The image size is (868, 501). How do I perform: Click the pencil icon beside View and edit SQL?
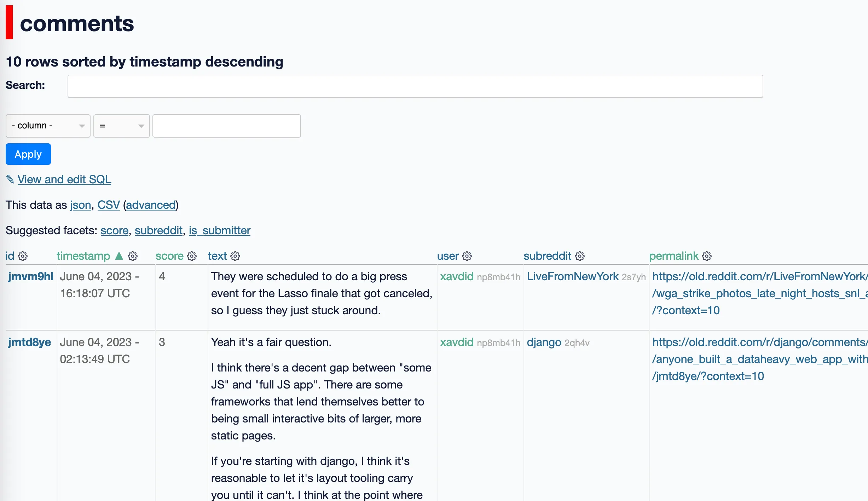10,179
